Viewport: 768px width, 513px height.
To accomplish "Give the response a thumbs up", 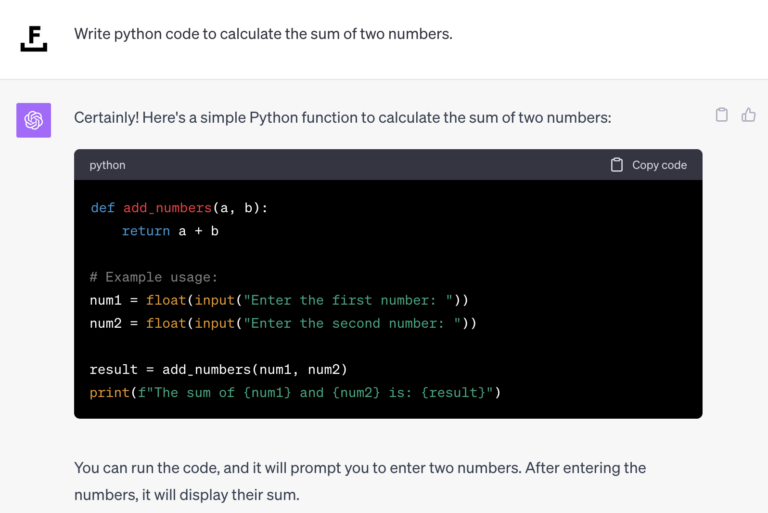I will point(748,115).
